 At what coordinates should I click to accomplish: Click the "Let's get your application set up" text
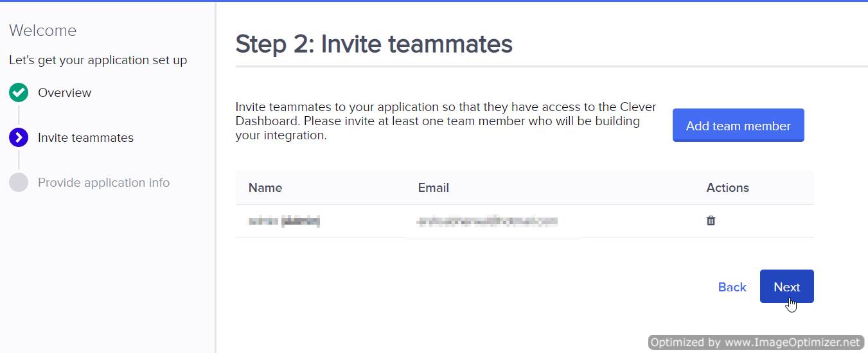98,60
